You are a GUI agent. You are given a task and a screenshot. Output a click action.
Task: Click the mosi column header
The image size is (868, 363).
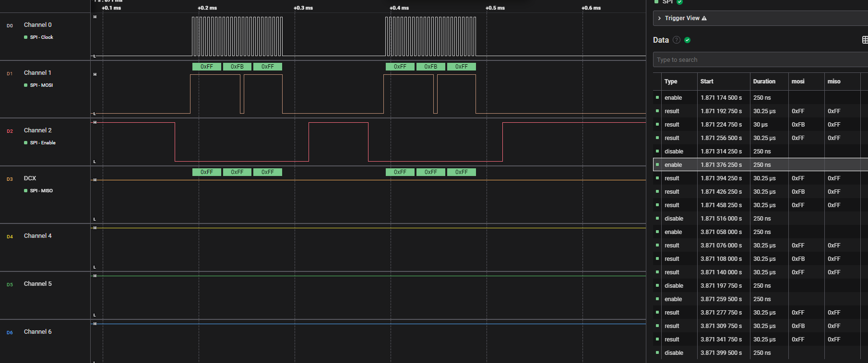pos(798,82)
